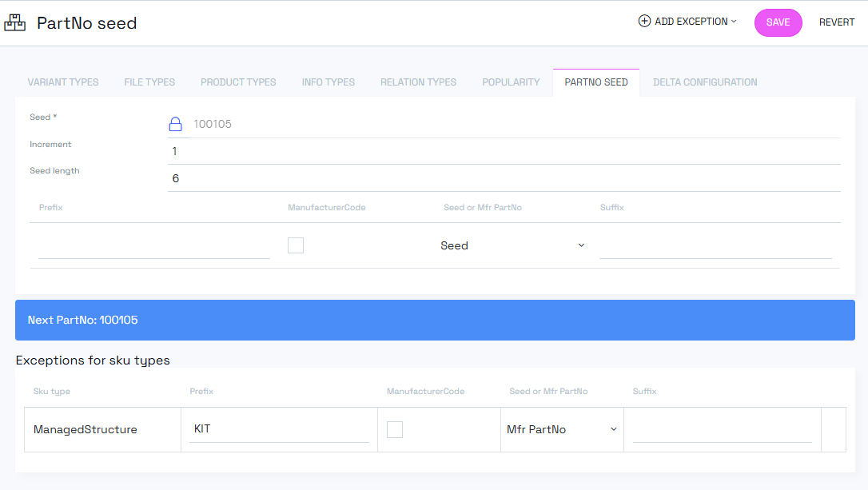Click the Increment input field
The height and width of the screenshot is (490, 868).
tap(504, 151)
